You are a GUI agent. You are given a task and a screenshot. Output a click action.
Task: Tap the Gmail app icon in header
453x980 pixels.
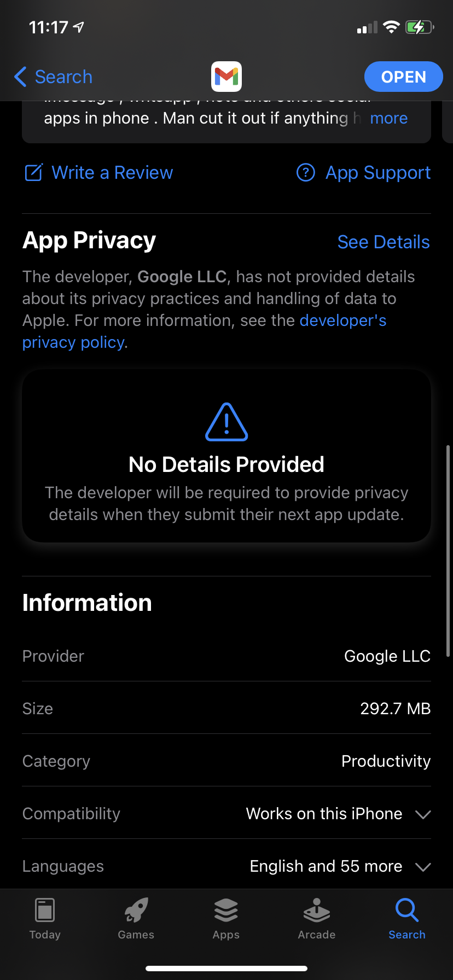pyautogui.click(x=226, y=77)
